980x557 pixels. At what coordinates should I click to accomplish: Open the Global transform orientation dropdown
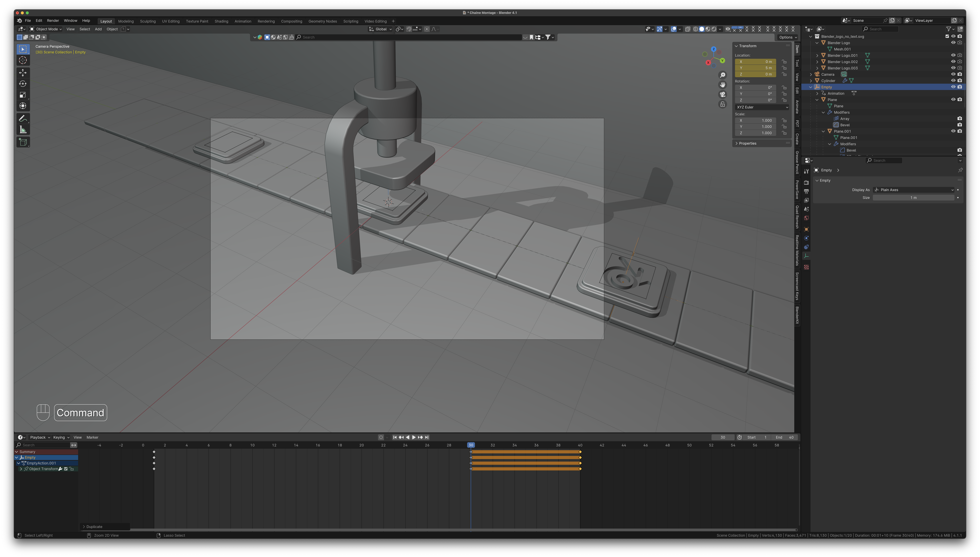[380, 29]
